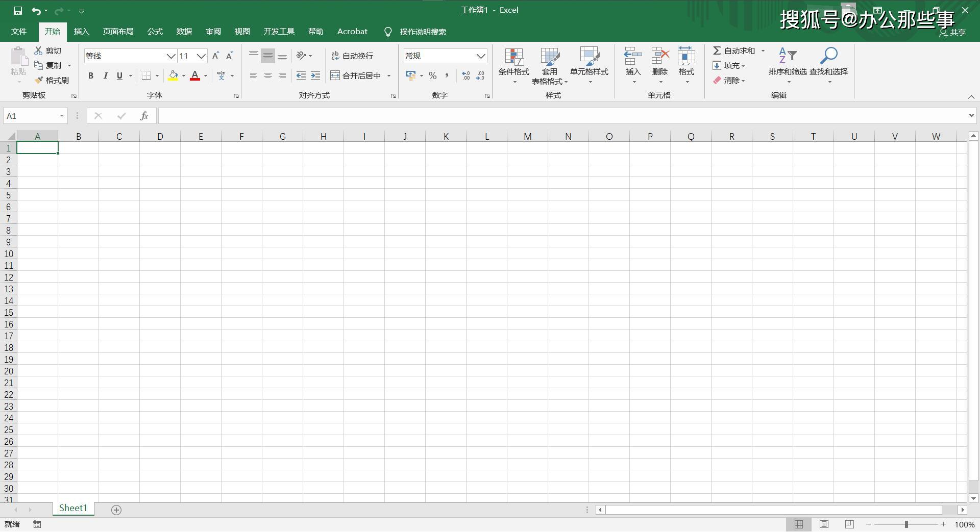This screenshot has width=980, height=532.
Task: Click the decrease indent icon
Action: (301, 75)
